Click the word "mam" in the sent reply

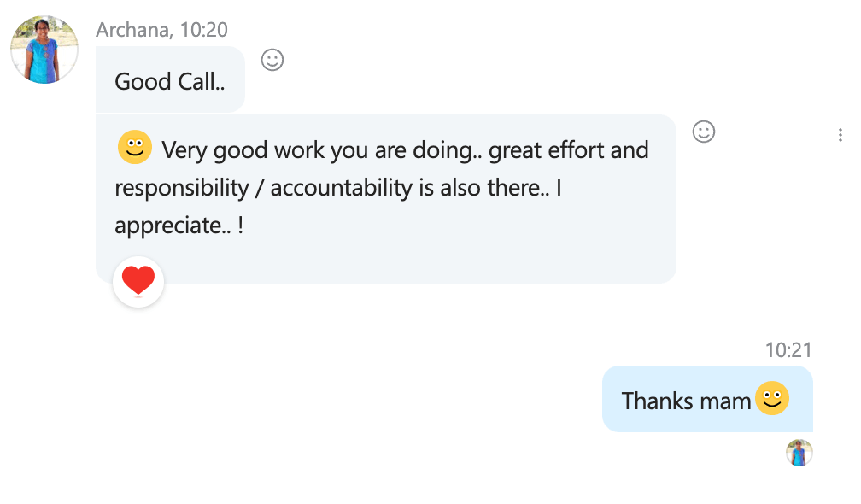click(728, 400)
